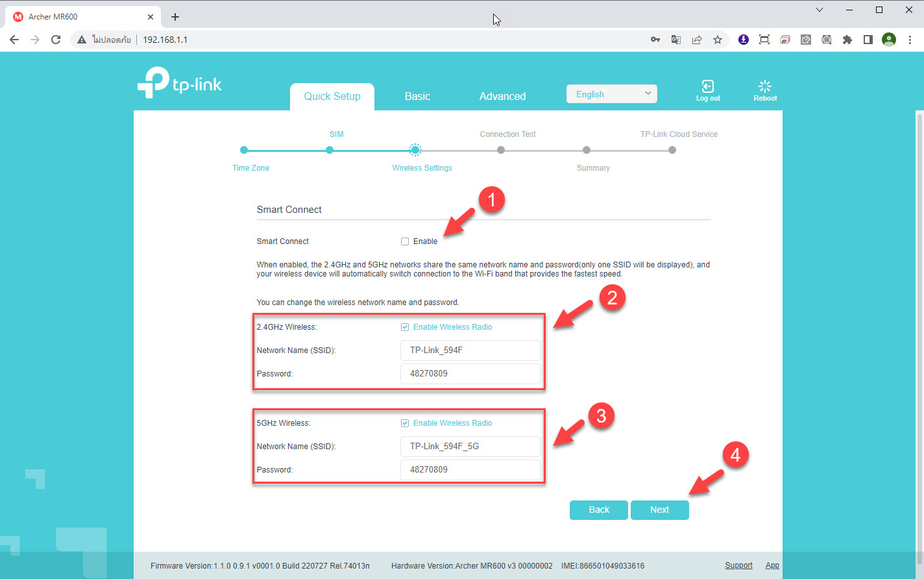Open the Support link
924x579 pixels.
[738, 565]
